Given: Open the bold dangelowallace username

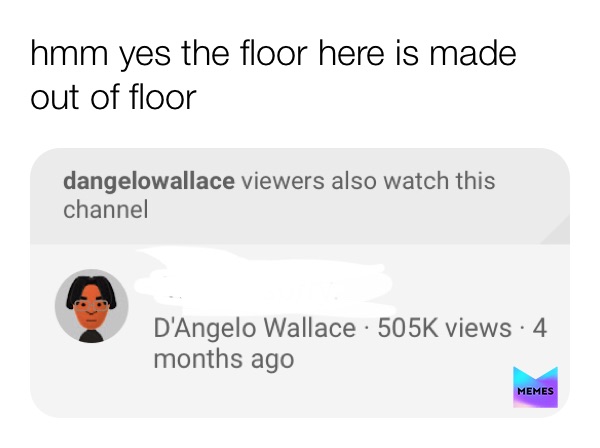Looking at the screenshot, I should coord(149,181).
